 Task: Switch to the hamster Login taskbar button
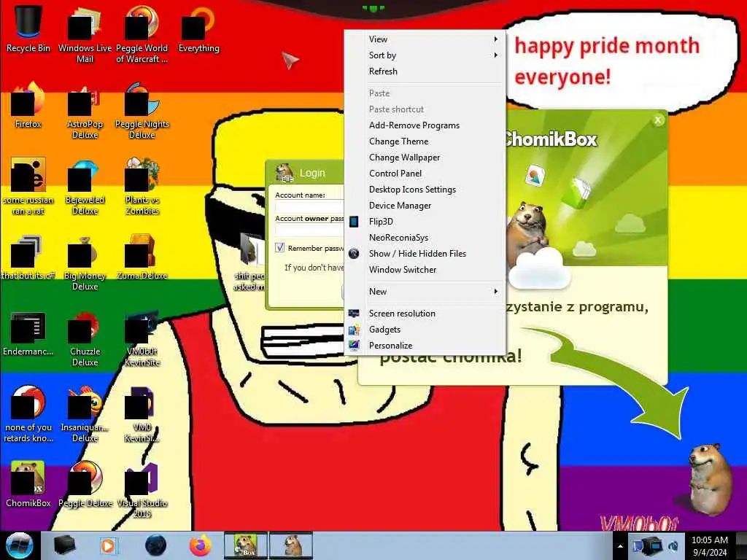point(291,545)
